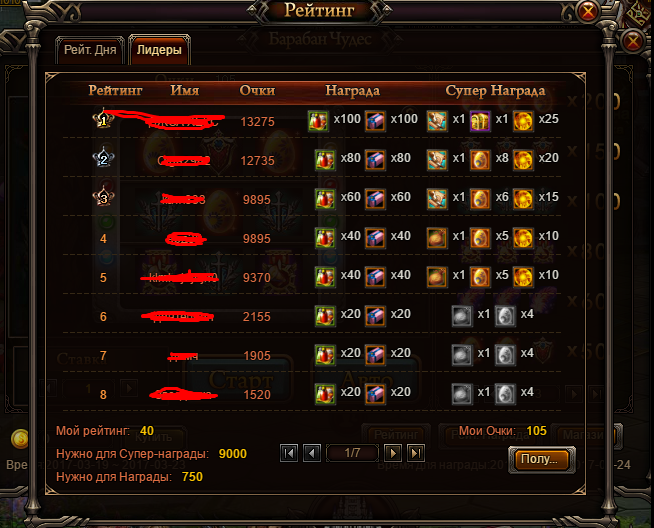654x528 pixels.
Task: Click the pouch super reward icon for rank 4
Action: point(437,238)
